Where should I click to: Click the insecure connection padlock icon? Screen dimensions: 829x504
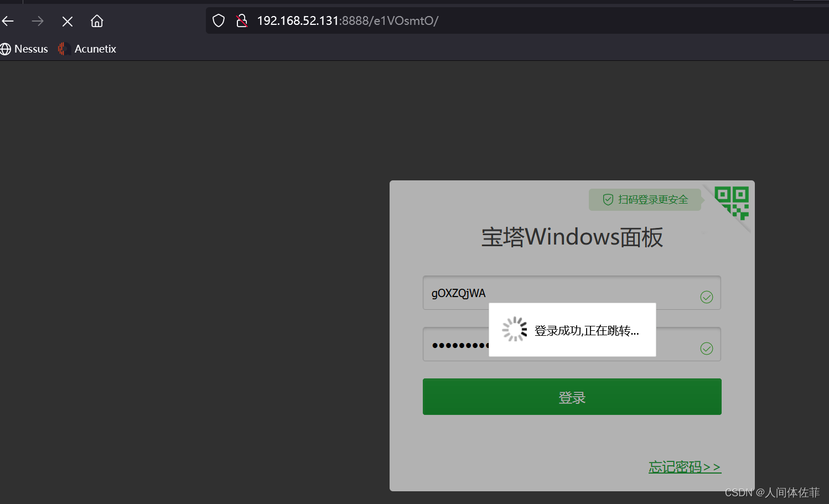point(242,21)
